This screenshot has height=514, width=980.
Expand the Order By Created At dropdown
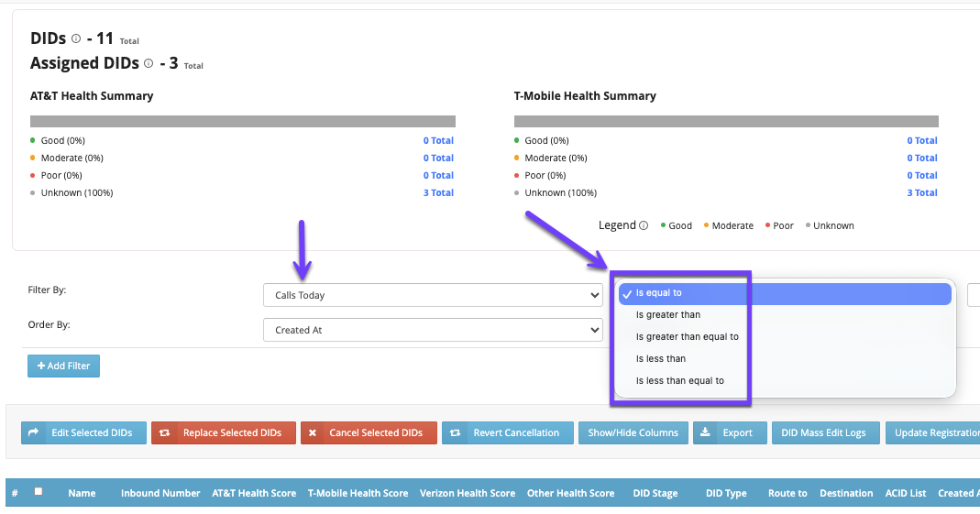pos(432,330)
